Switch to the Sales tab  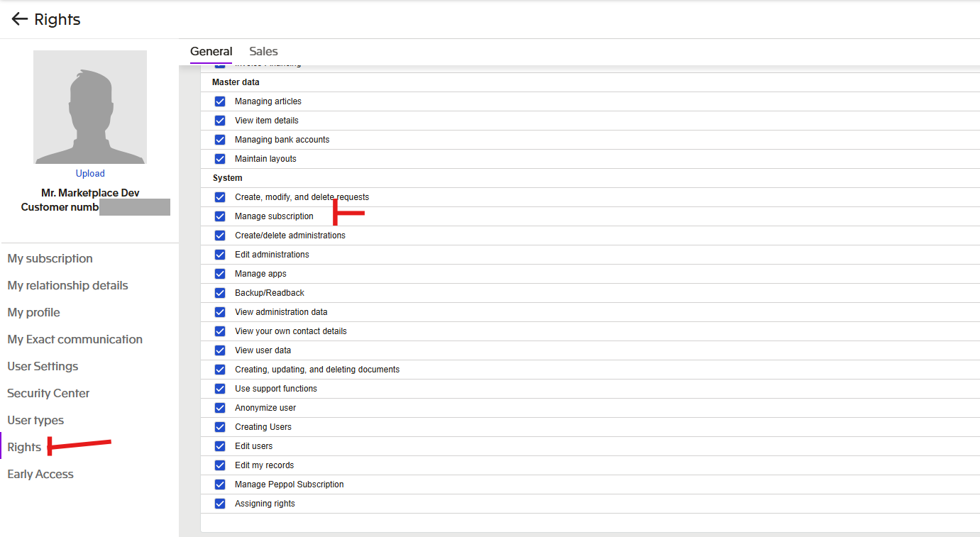263,51
